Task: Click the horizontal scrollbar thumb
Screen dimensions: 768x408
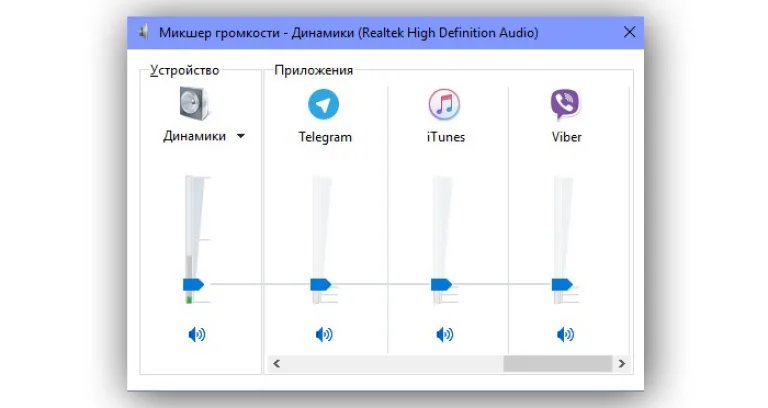Action: click(557, 363)
